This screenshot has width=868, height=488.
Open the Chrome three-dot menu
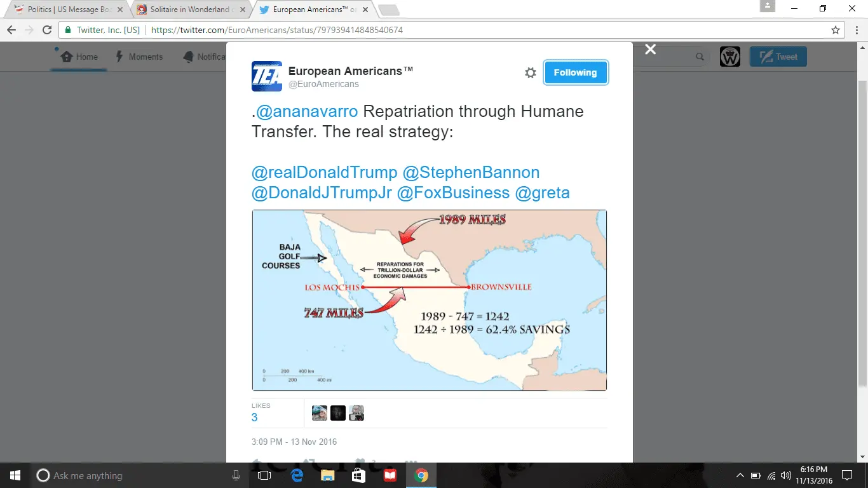[x=856, y=30]
